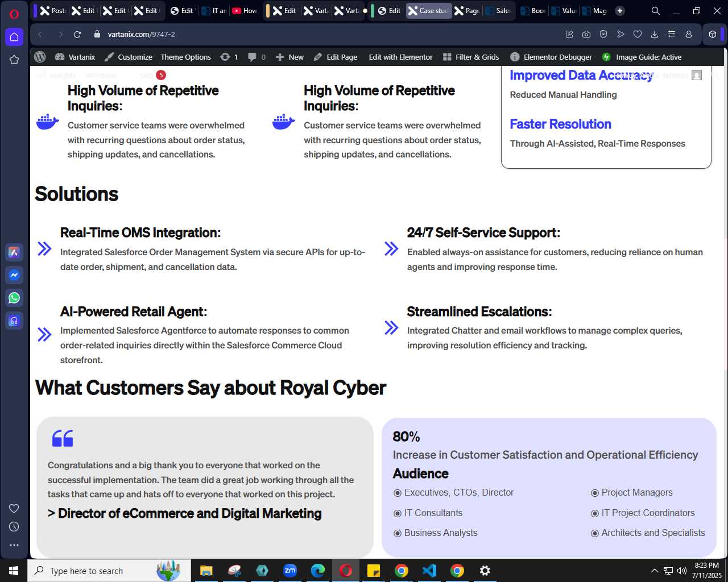
Task: Switch to the 'Posts' tab
Action: (x=53, y=11)
